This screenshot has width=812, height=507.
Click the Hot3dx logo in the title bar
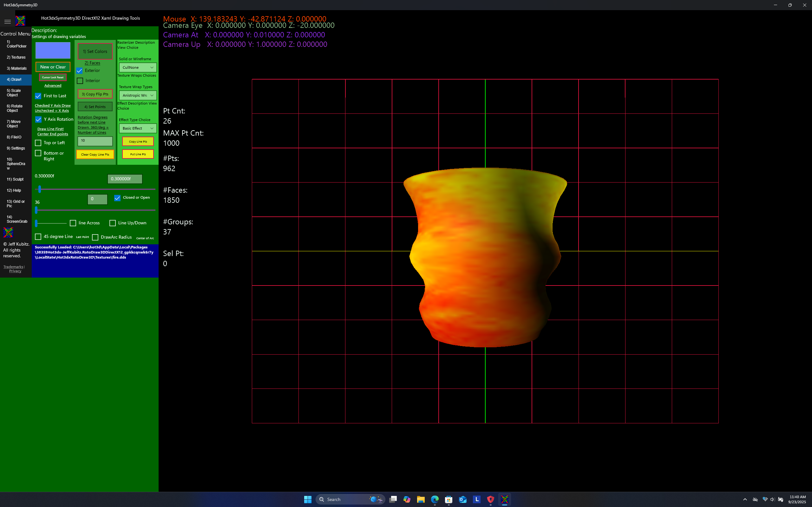[x=20, y=21]
